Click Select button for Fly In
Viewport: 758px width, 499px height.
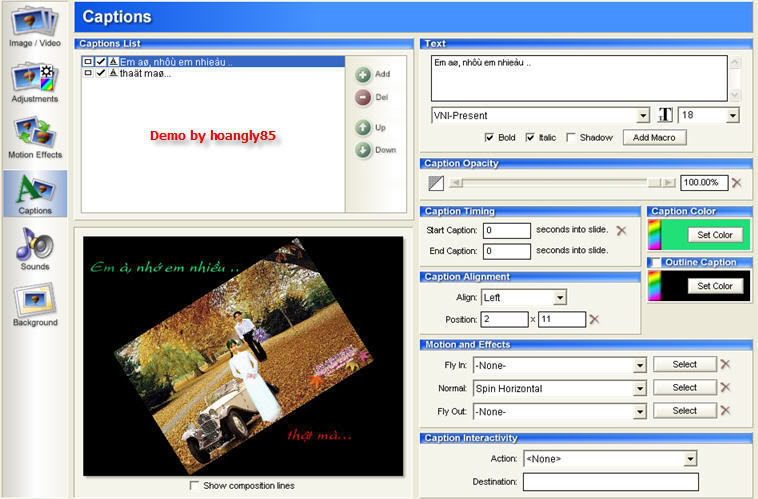pos(685,365)
